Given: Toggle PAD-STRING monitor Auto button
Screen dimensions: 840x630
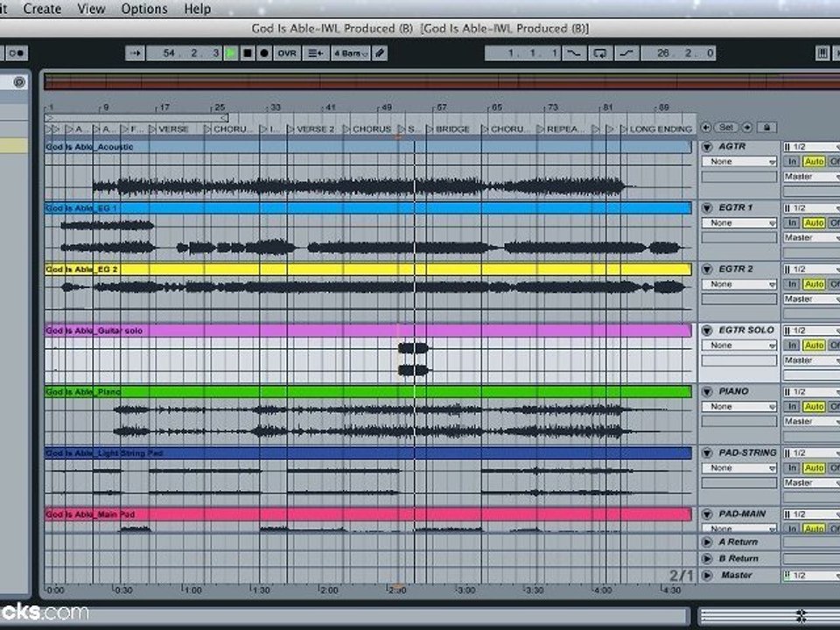Looking at the screenshot, I should [x=814, y=468].
